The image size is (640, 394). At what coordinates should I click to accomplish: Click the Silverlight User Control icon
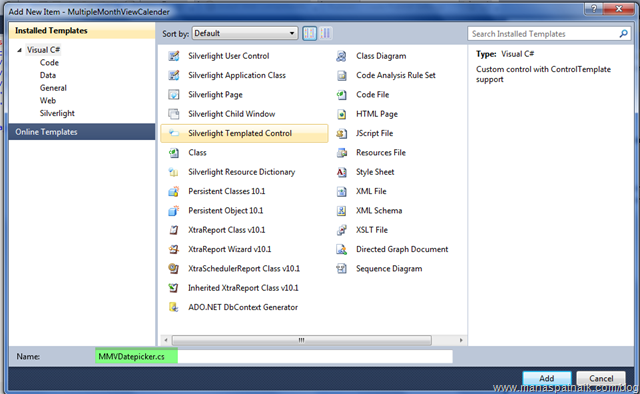pos(174,56)
